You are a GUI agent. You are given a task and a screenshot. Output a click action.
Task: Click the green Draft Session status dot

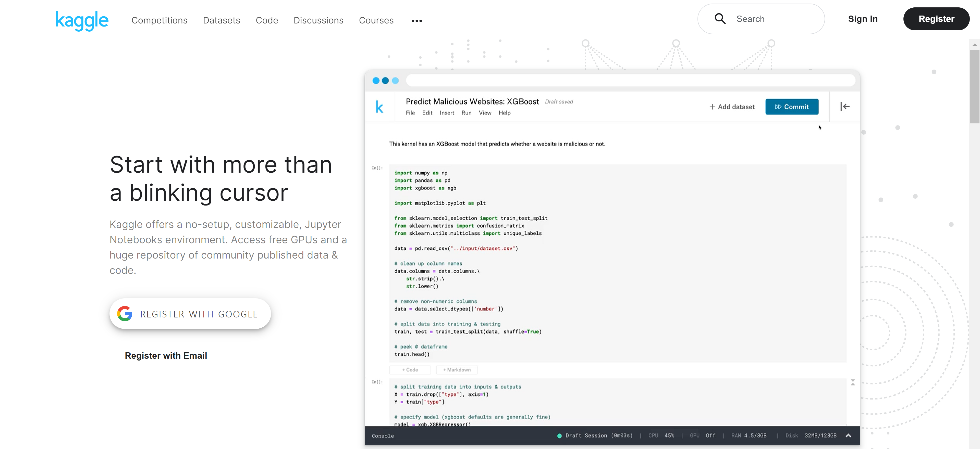(559, 436)
